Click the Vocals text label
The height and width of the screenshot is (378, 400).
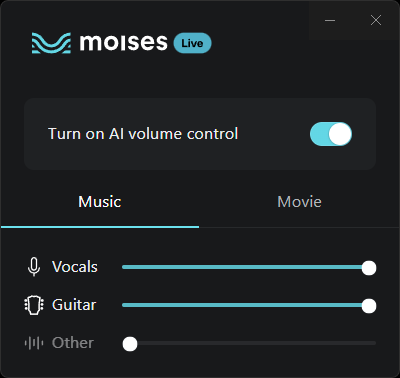[x=75, y=267]
